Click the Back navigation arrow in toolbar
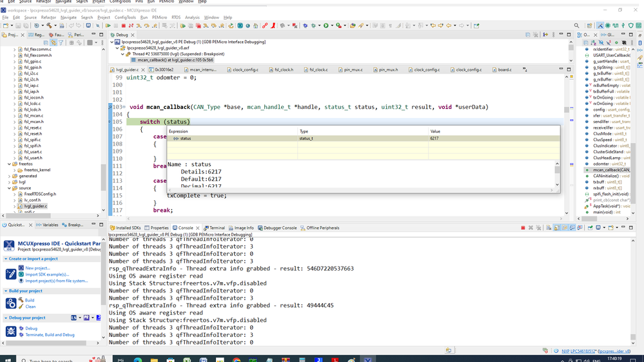Viewport: 644px width, 362px height. coord(449,26)
